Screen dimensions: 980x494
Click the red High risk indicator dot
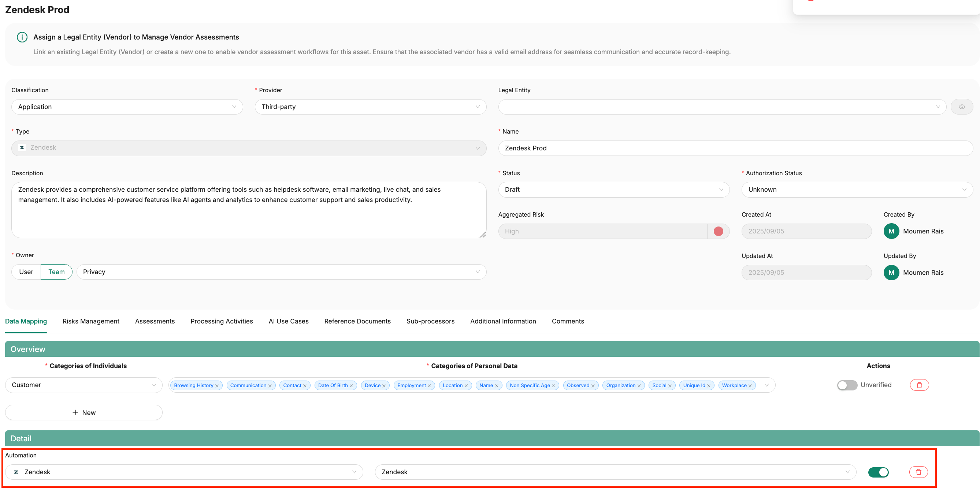click(718, 231)
